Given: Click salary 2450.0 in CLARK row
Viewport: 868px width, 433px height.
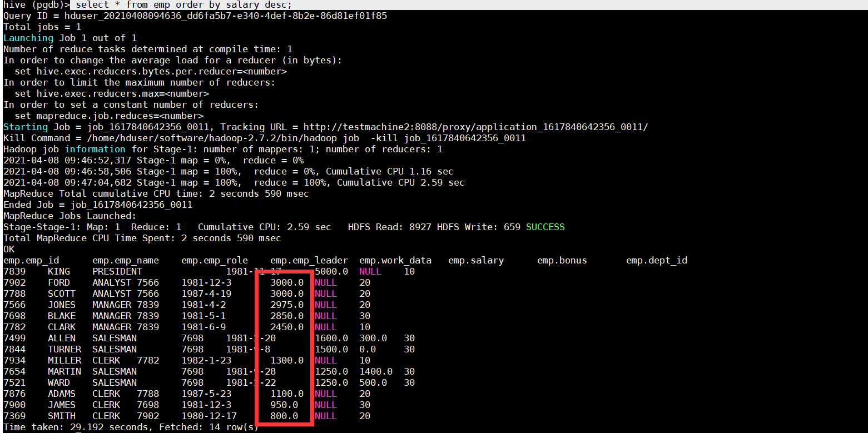Looking at the screenshot, I should click(x=287, y=327).
